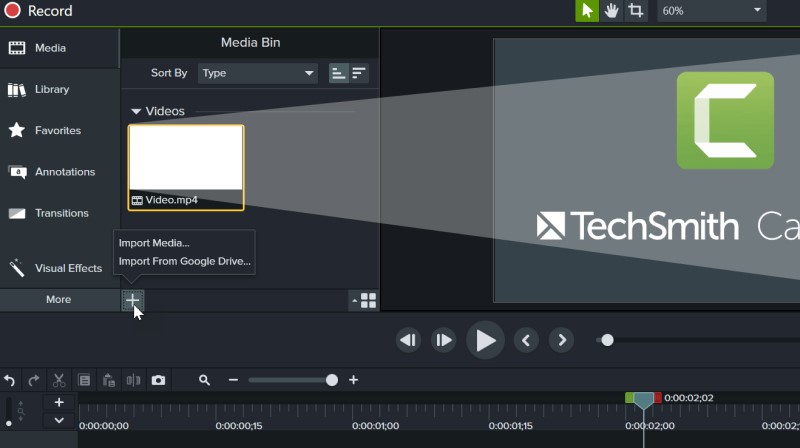Screen dimensions: 800x448
Task: Open the Library tab
Action: [x=59, y=89]
